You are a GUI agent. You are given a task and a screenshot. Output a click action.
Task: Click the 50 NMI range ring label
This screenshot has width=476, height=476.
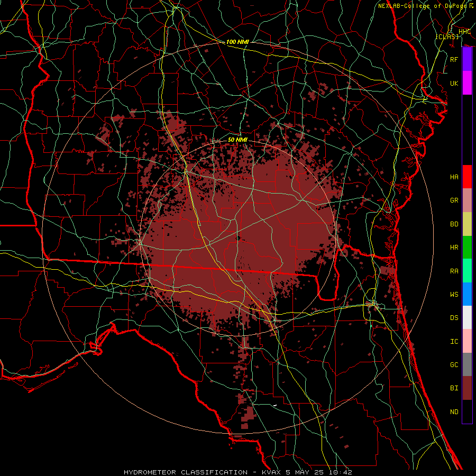pyautogui.click(x=237, y=140)
